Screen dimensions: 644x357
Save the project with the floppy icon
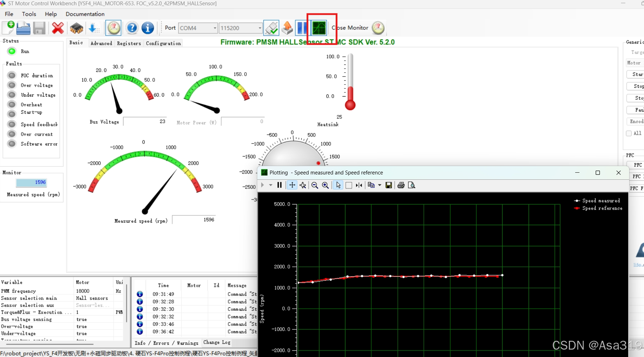39,28
